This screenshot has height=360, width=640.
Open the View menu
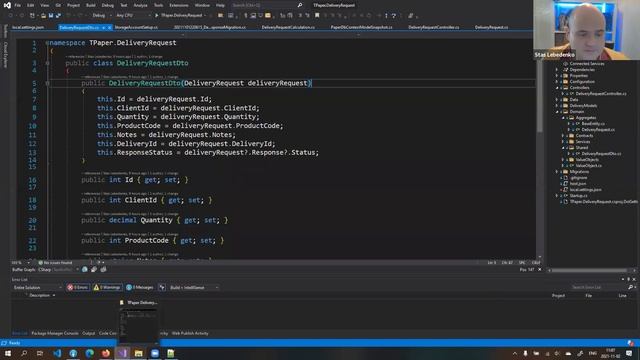(x=44, y=5)
